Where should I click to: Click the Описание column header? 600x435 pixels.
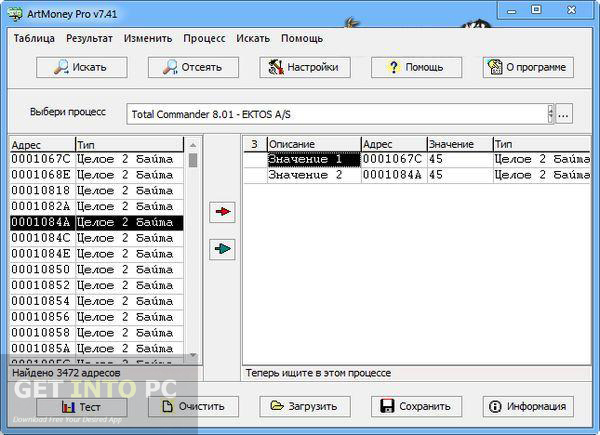click(x=314, y=144)
